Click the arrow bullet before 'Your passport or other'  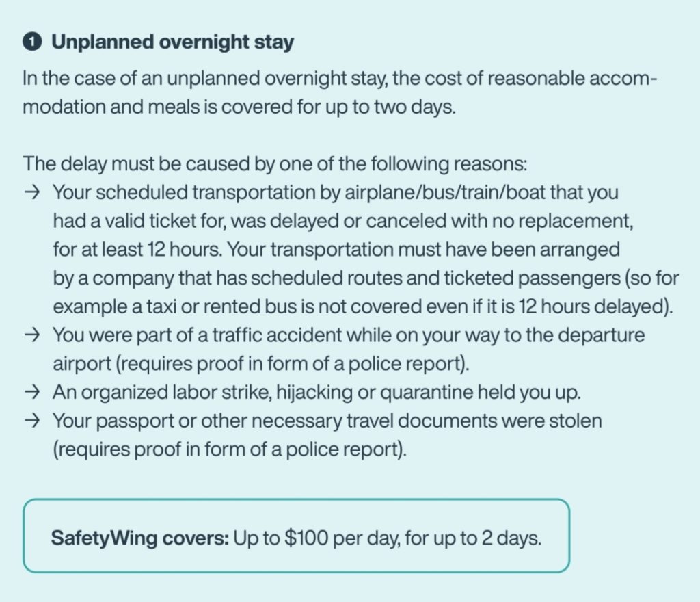[31, 421]
